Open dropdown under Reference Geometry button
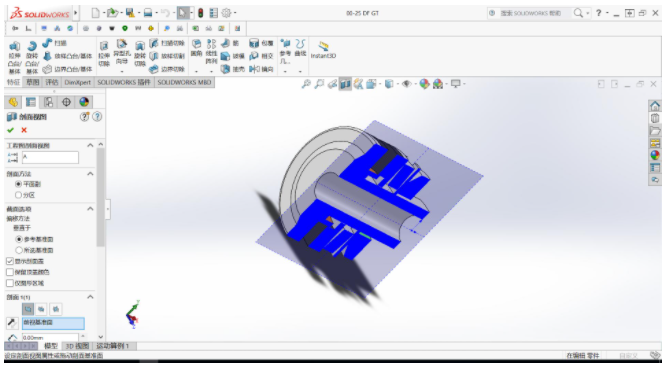This screenshot has width=664, height=370. point(285,71)
